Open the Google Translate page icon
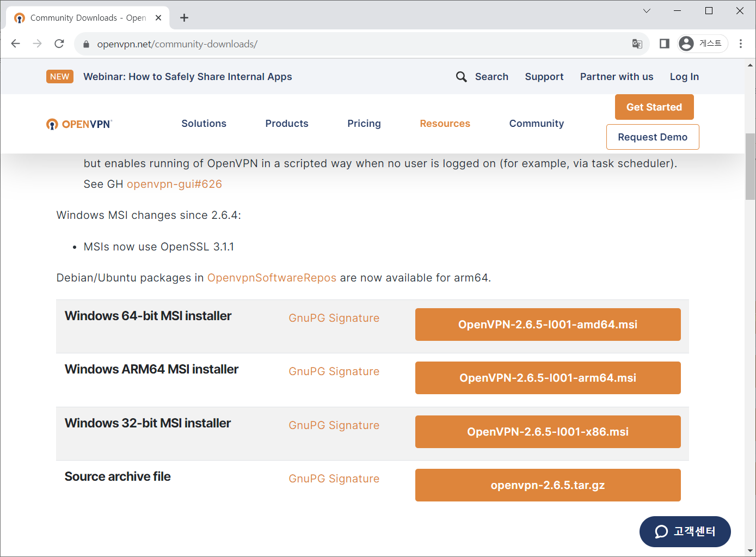The height and width of the screenshot is (557, 756). [x=637, y=44]
